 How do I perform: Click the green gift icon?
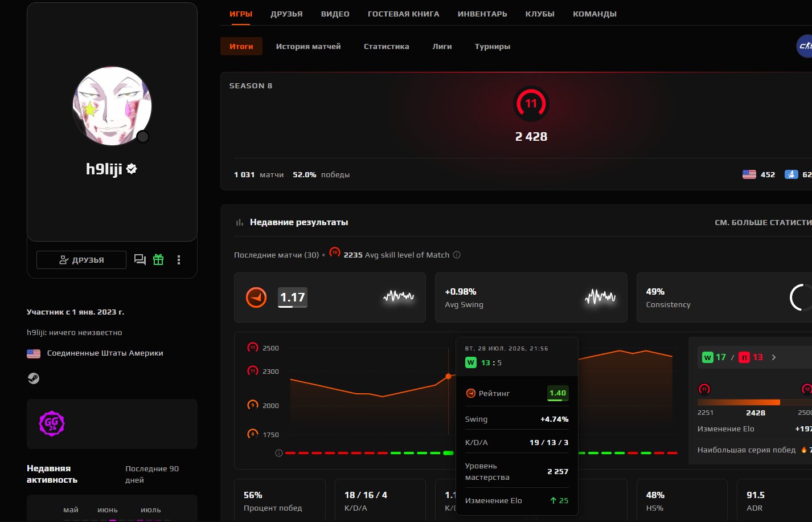coord(158,260)
